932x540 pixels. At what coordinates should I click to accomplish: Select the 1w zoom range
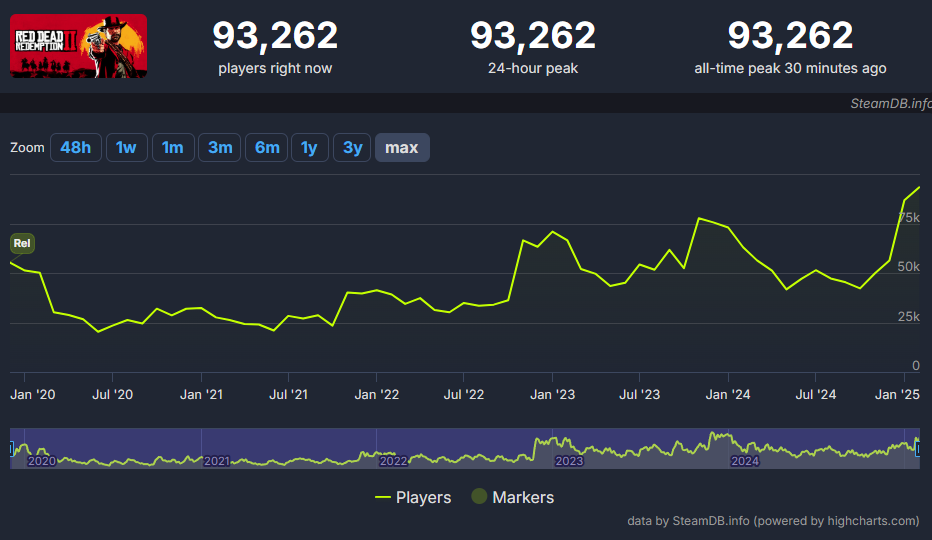pyautogui.click(x=127, y=147)
